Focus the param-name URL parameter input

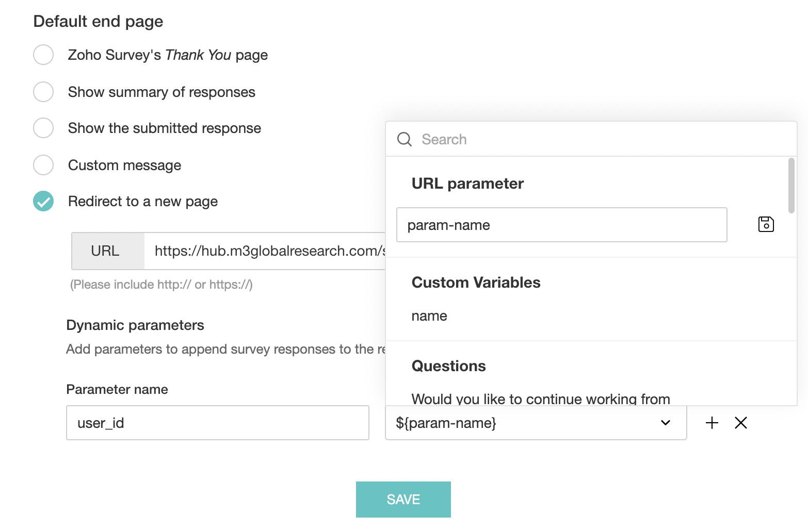561,225
